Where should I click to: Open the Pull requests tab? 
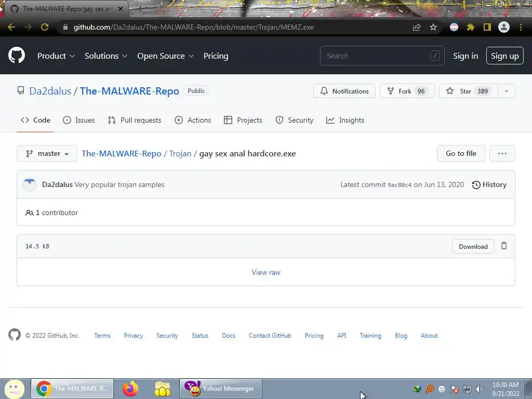coord(135,120)
